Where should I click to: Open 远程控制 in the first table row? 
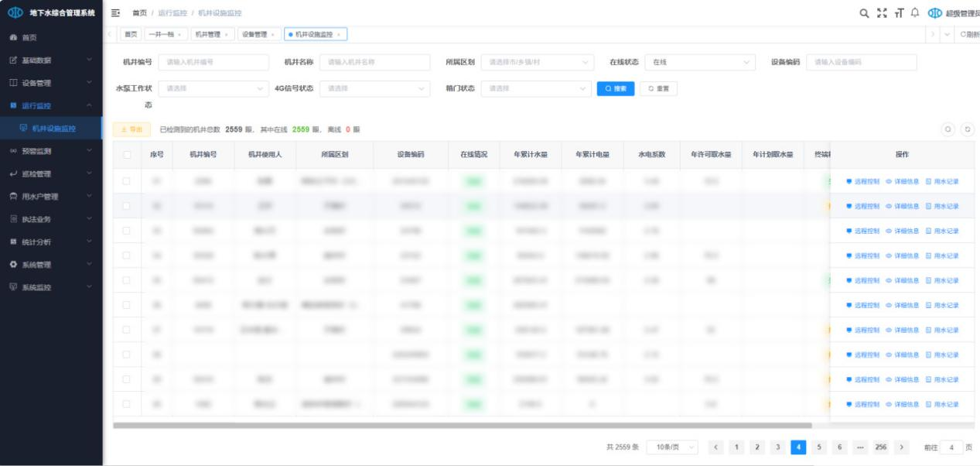863,181
